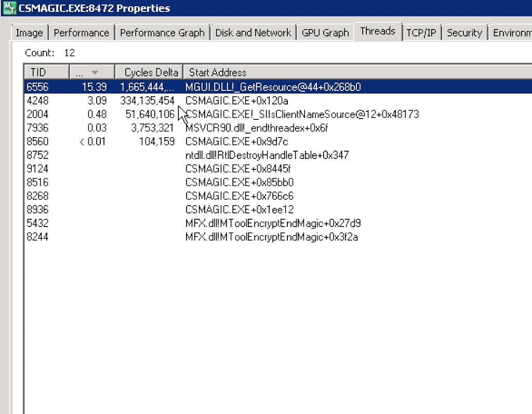Switch to the Image tab
The image size is (532, 414).
coord(29,33)
